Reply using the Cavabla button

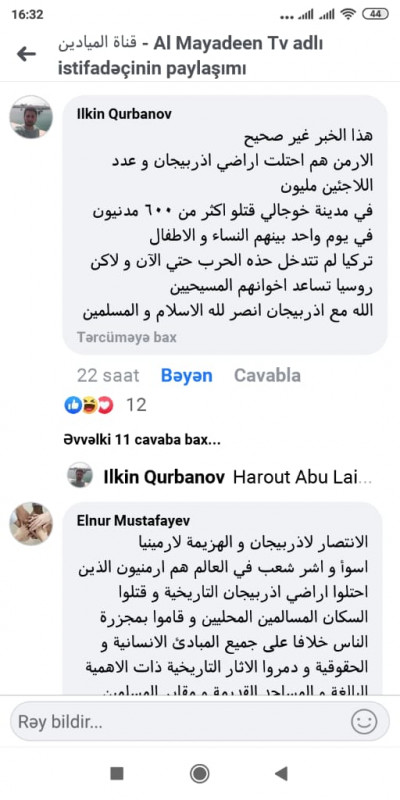[x=267, y=376]
